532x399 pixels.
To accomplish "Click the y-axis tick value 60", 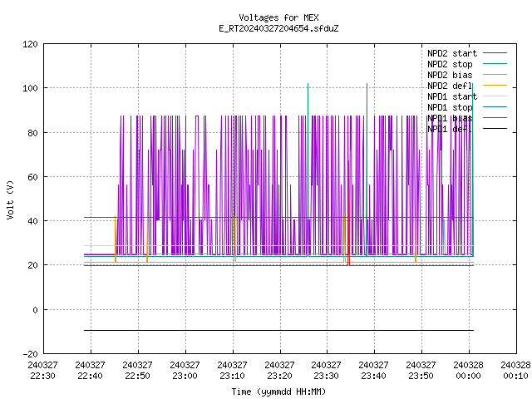I will pyautogui.click(x=32, y=177).
